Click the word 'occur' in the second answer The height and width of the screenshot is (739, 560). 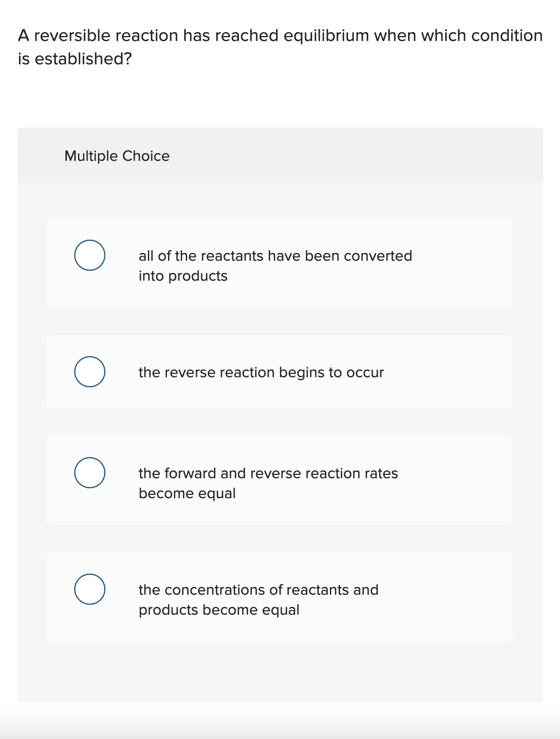pyautogui.click(x=365, y=372)
